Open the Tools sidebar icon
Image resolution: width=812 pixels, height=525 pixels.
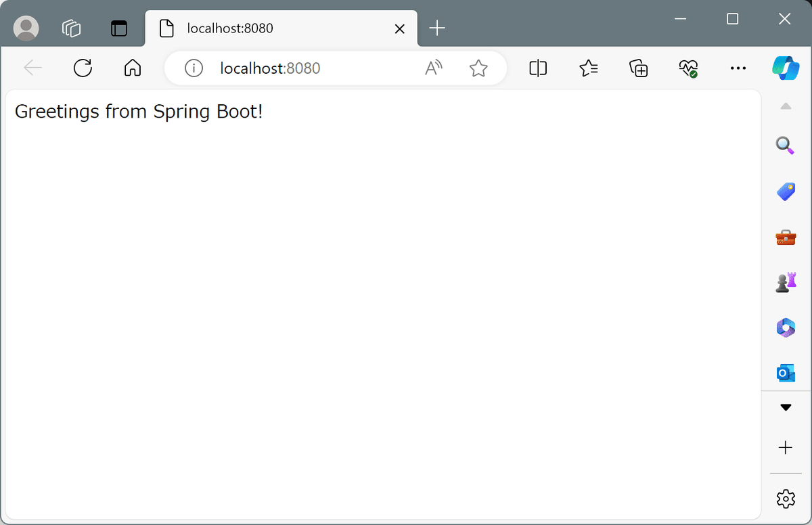(x=785, y=238)
